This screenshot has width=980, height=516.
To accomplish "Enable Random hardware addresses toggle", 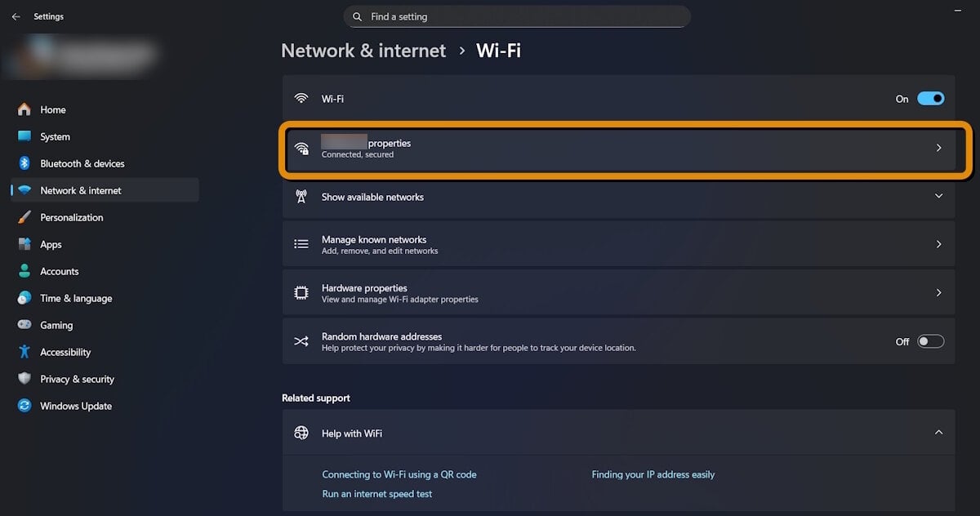I will 930,341.
